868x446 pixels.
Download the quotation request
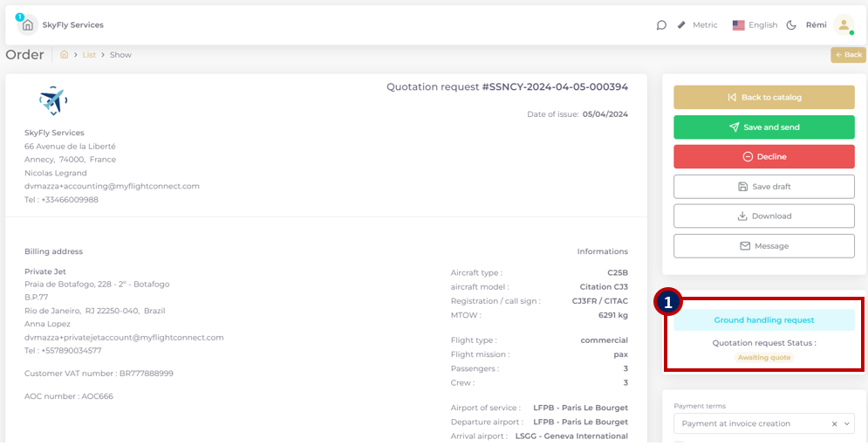click(764, 216)
